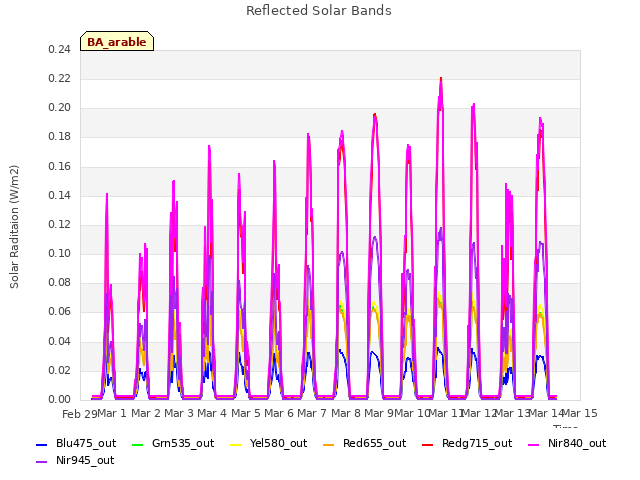This screenshot has width=640, height=480.
Task: Click the Mar 9 x-axis date label
Action: click(378, 413)
